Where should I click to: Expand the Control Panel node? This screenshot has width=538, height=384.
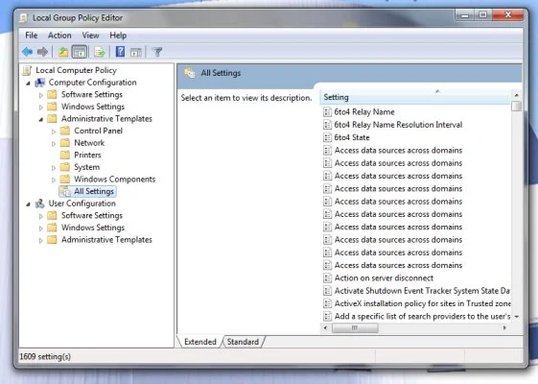(54, 131)
